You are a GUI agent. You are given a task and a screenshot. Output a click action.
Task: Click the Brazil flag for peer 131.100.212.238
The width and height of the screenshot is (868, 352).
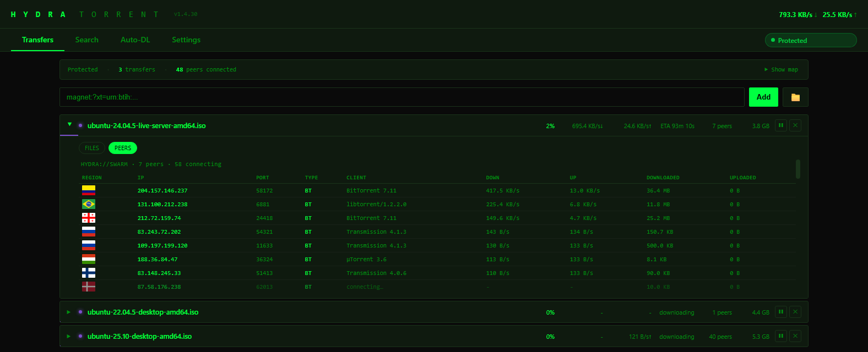[89, 204]
